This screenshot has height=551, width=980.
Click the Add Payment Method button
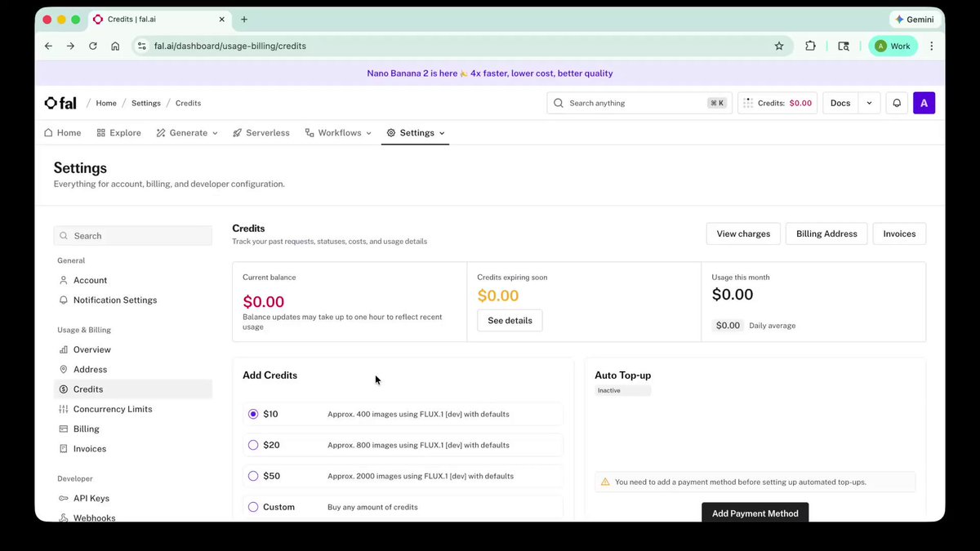coord(755,512)
